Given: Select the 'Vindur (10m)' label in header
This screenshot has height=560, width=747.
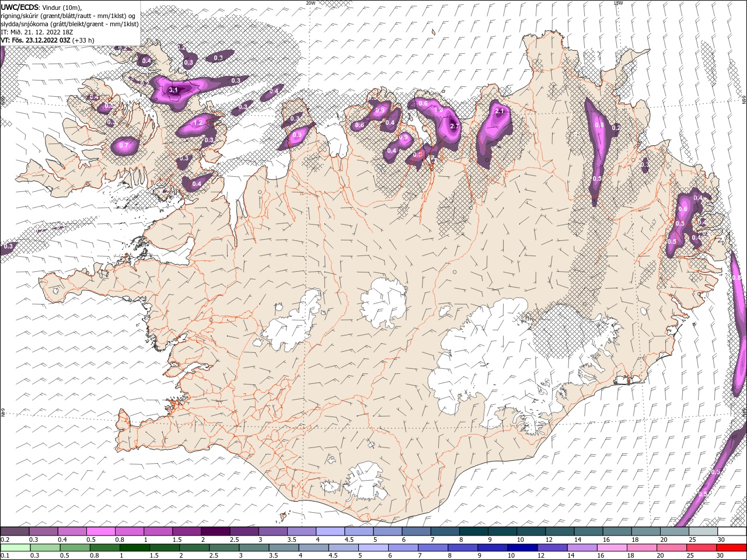Looking at the screenshot, I should (61, 7).
